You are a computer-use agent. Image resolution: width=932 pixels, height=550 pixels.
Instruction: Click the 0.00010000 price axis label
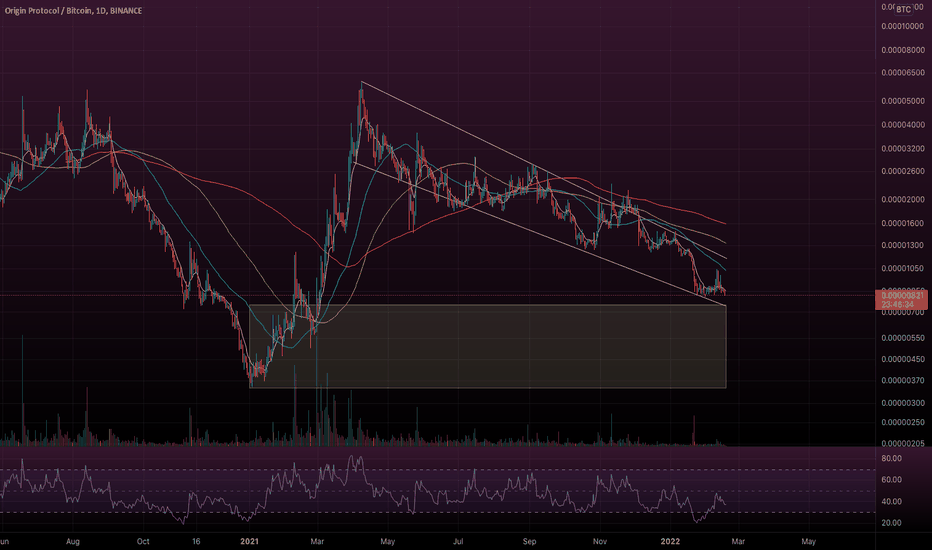(903, 27)
